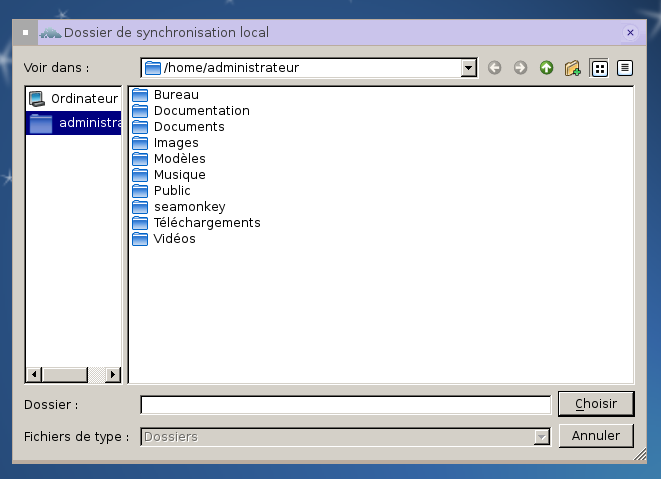661x479 pixels.
Task: Switch to detail view mode
Action: tap(625, 68)
